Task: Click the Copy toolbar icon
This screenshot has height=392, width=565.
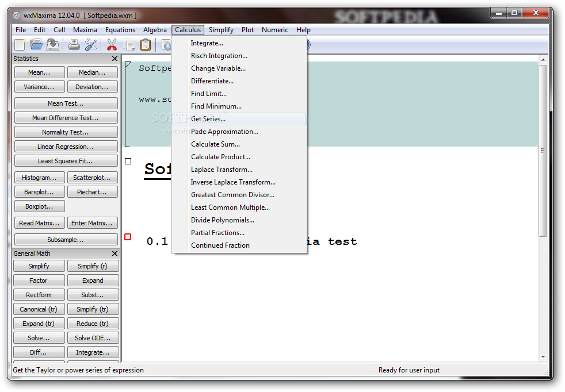Action: pos(129,45)
